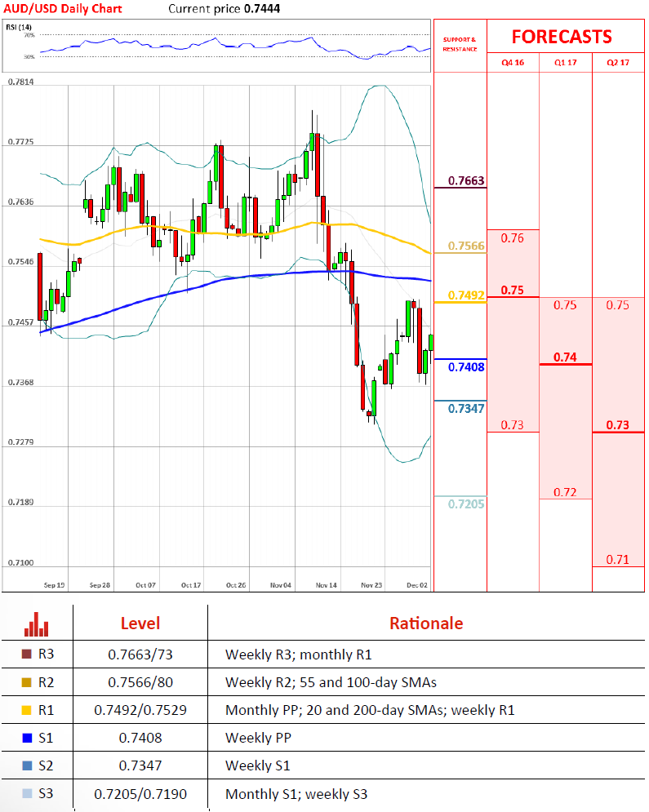Select the 'Current price 0.7444' text
This screenshot has height=812, width=649.
click(x=224, y=9)
